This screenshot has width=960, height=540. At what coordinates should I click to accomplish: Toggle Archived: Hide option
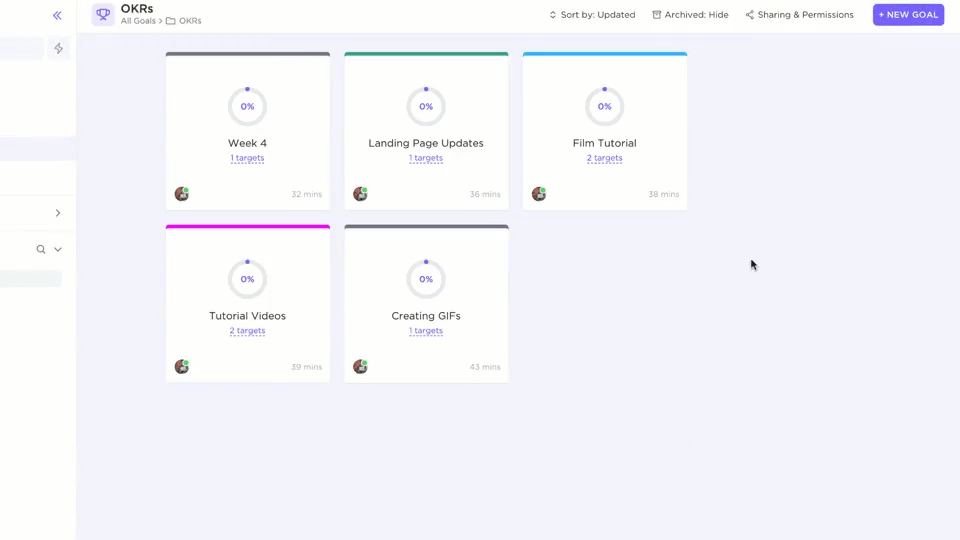tap(690, 15)
